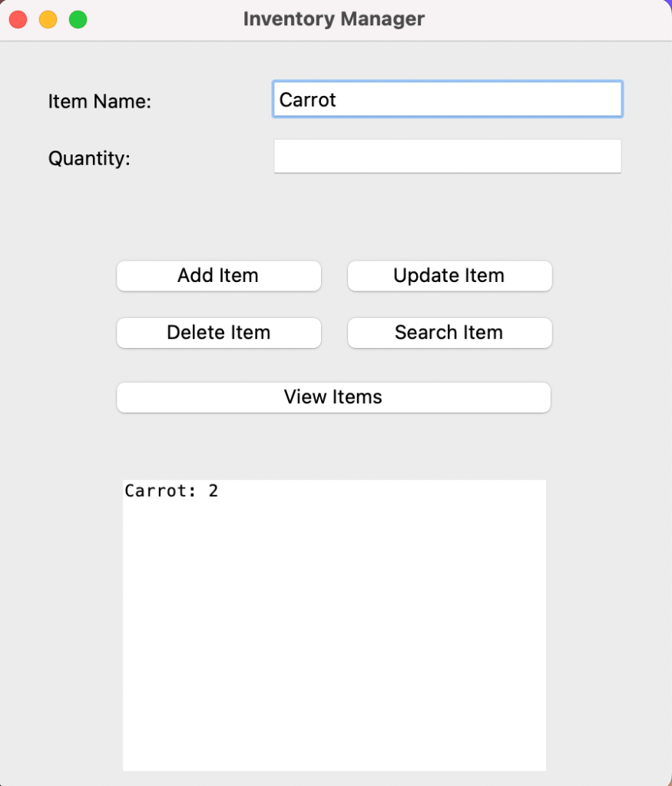Click the empty title bar right of the title
The width and height of the screenshot is (672, 786).
pos(553,19)
